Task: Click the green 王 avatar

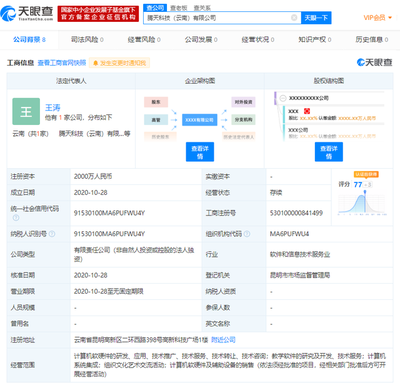Action: (x=26, y=111)
